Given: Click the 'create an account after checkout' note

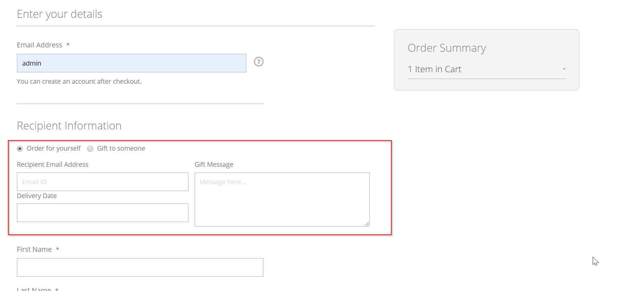Looking at the screenshot, I should 79,81.
